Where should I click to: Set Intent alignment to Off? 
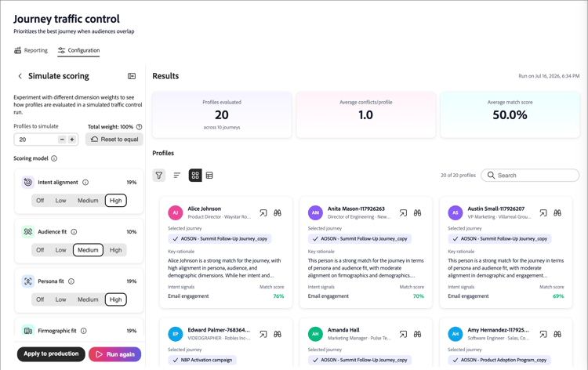pos(40,201)
